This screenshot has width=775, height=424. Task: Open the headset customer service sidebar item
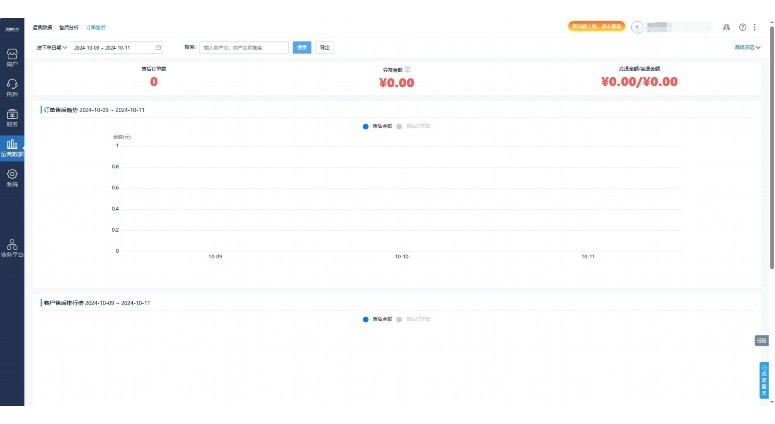(x=12, y=87)
